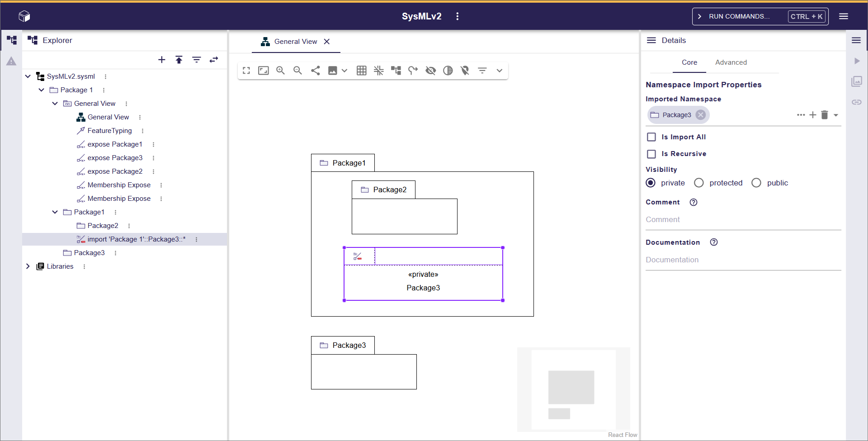The height and width of the screenshot is (441, 868).
Task: Check the Is Recursive option
Action: [x=651, y=154]
